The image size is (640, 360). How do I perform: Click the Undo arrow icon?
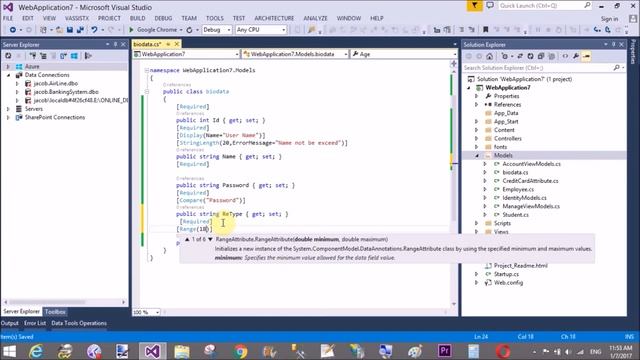94,30
